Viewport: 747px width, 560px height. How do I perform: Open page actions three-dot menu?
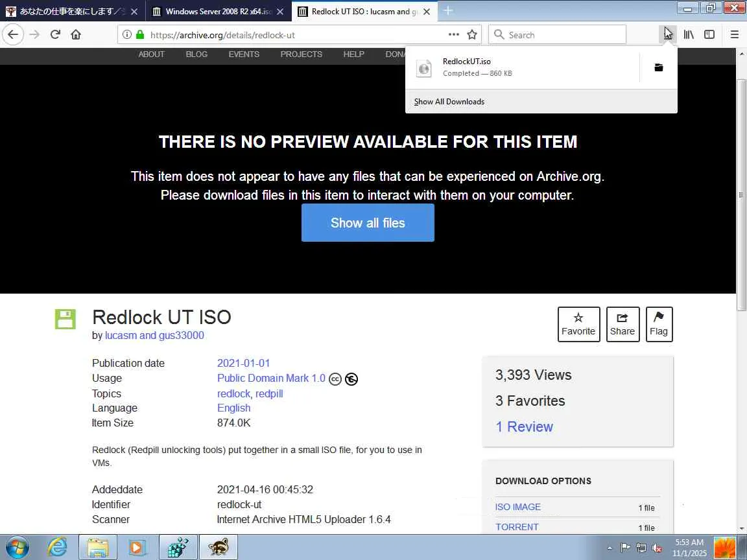[453, 34]
